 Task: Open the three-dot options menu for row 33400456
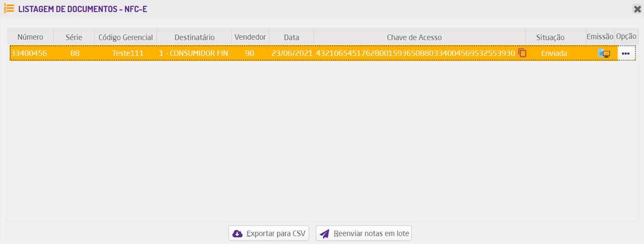point(626,53)
